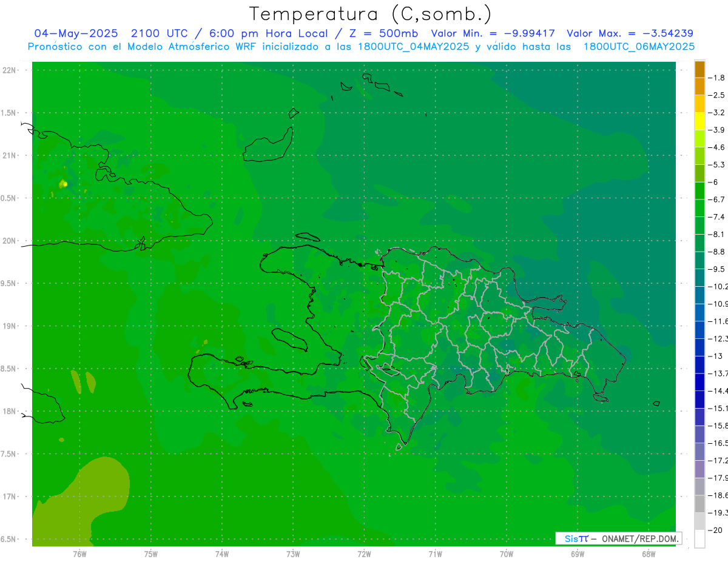Click the '-8.8' colorbar value
The height and width of the screenshot is (562, 728).
pyautogui.click(x=717, y=252)
